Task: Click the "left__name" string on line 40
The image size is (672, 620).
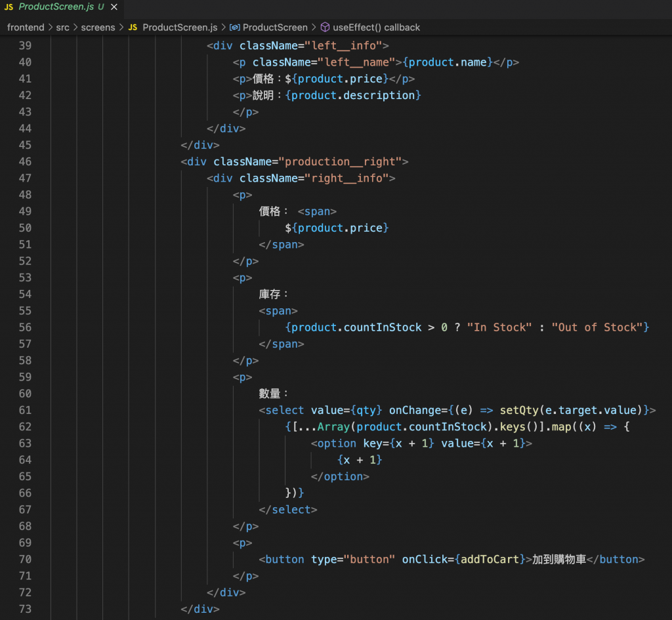Action: pyautogui.click(x=356, y=62)
